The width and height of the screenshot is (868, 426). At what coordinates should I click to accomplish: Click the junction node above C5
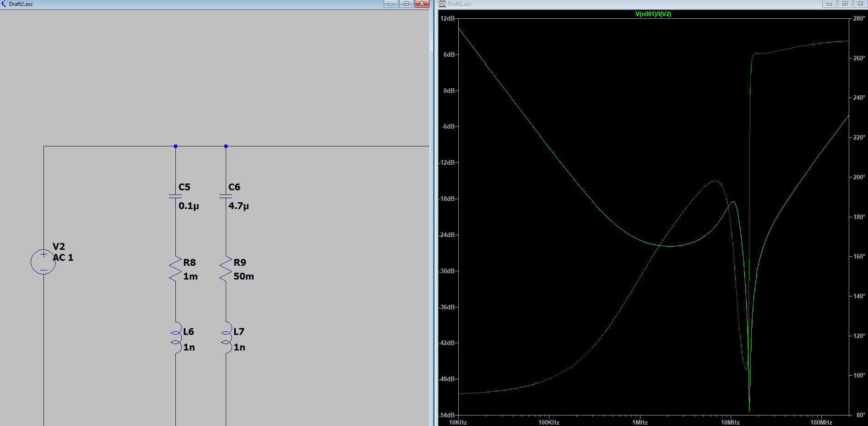pos(175,146)
